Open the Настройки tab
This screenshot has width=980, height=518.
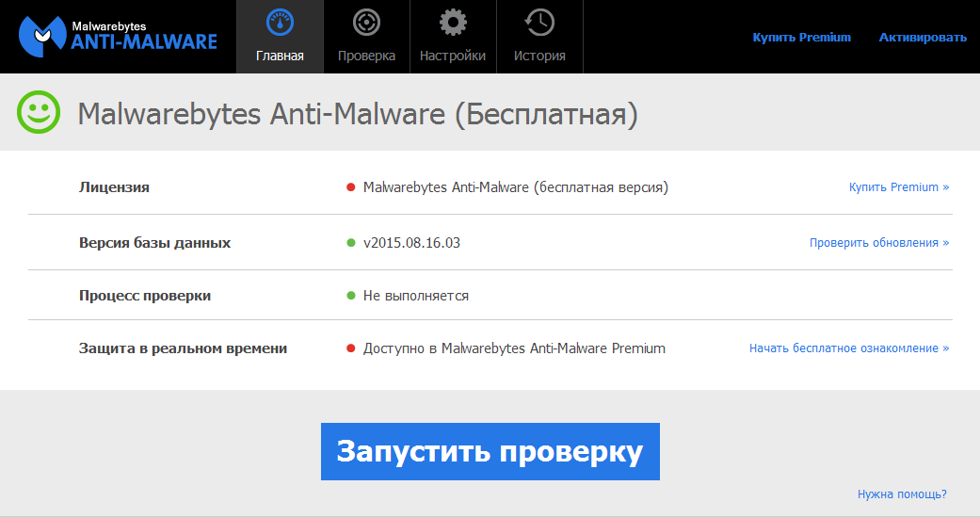pyautogui.click(x=453, y=56)
